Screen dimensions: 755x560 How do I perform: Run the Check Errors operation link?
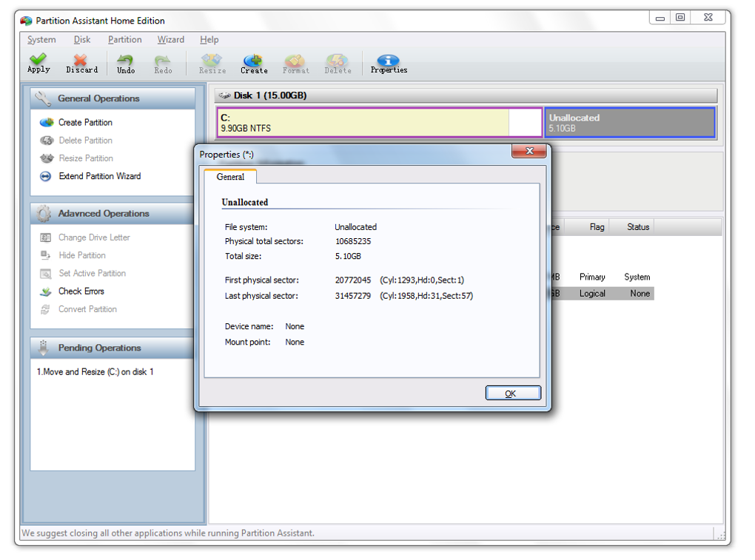tap(81, 291)
